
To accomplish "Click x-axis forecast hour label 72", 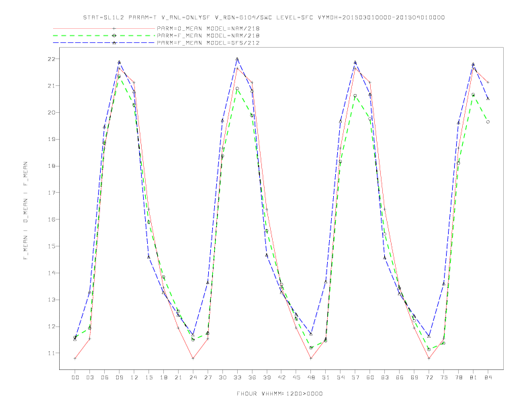I will pos(429,377).
